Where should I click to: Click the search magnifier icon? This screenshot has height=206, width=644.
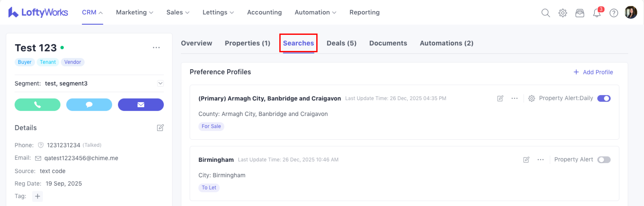546,13
